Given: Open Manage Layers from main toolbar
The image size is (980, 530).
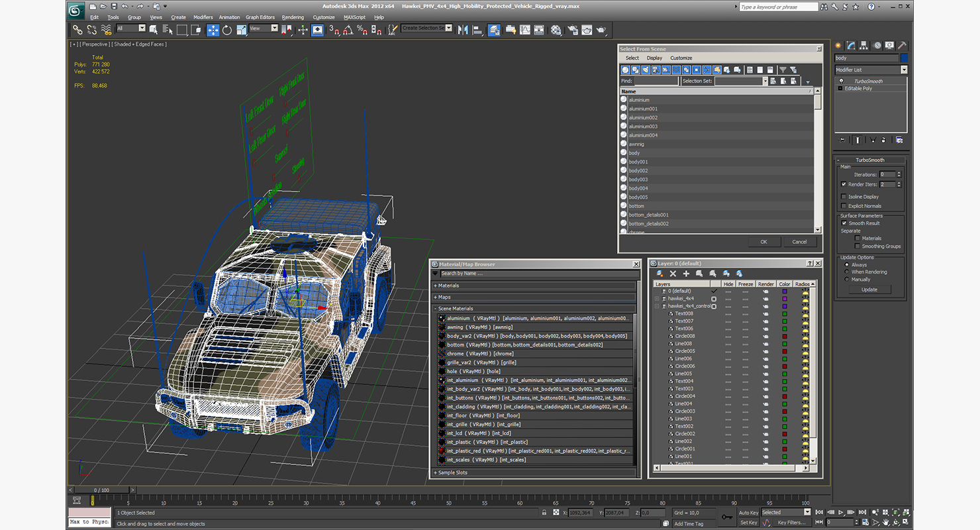Looking at the screenshot, I should click(x=494, y=30).
